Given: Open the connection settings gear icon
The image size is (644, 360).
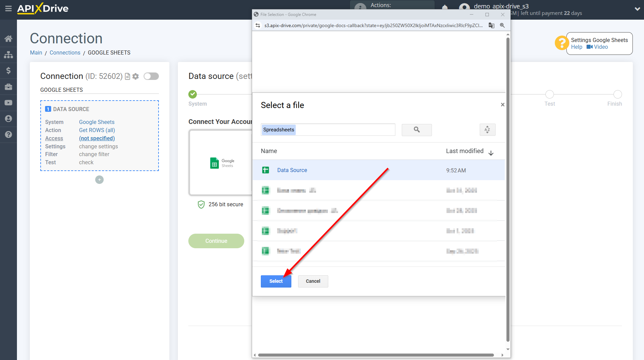Looking at the screenshot, I should click(135, 76).
